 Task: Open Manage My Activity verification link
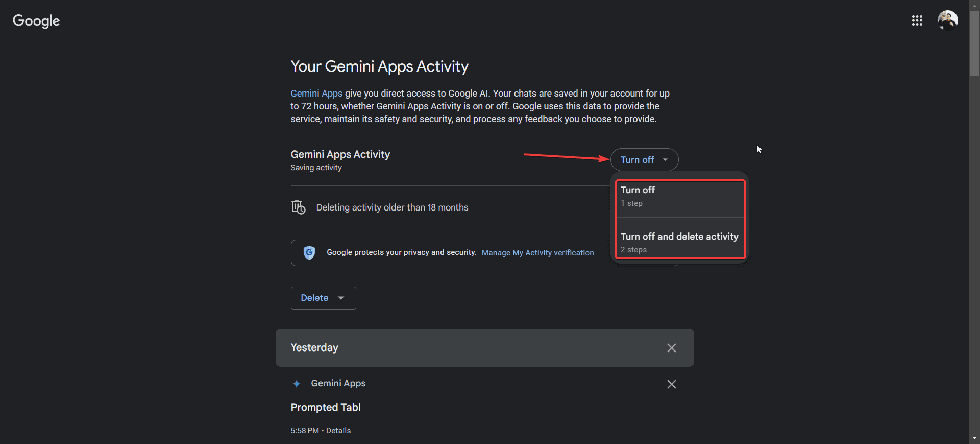point(537,253)
